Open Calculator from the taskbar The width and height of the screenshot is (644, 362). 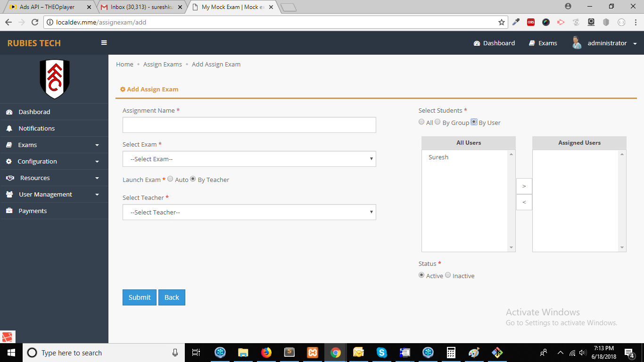pos(451,353)
